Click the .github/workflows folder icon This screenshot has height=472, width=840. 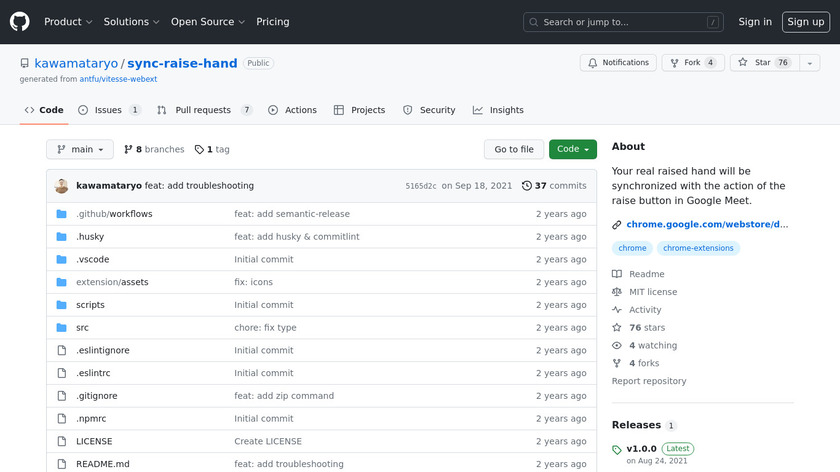tap(62, 214)
